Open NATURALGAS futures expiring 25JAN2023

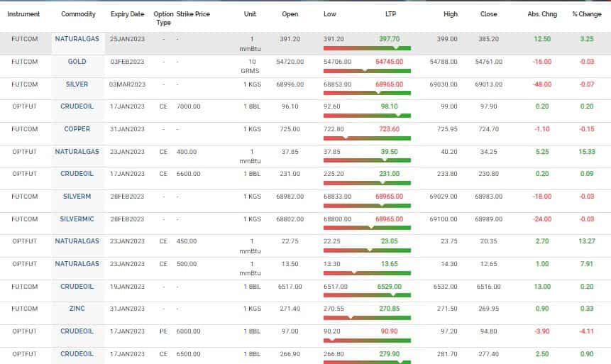pos(77,39)
